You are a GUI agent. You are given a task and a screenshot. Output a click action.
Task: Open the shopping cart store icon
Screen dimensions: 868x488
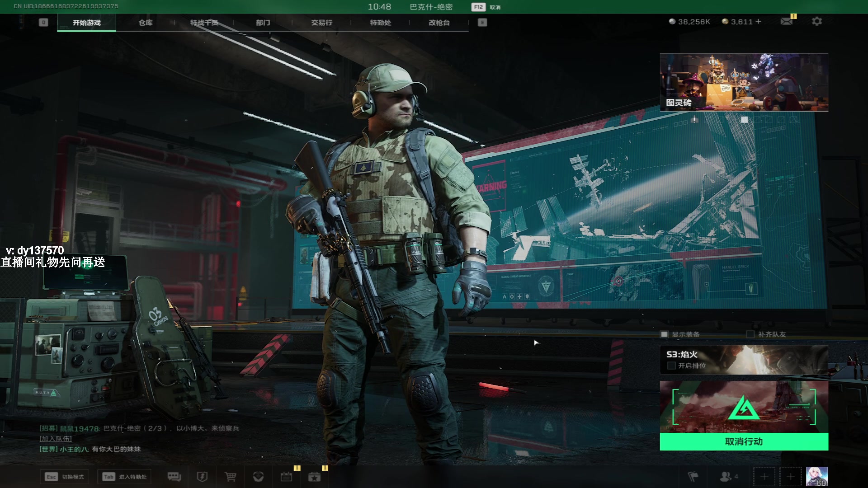pyautogui.click(x=230, y=477)
